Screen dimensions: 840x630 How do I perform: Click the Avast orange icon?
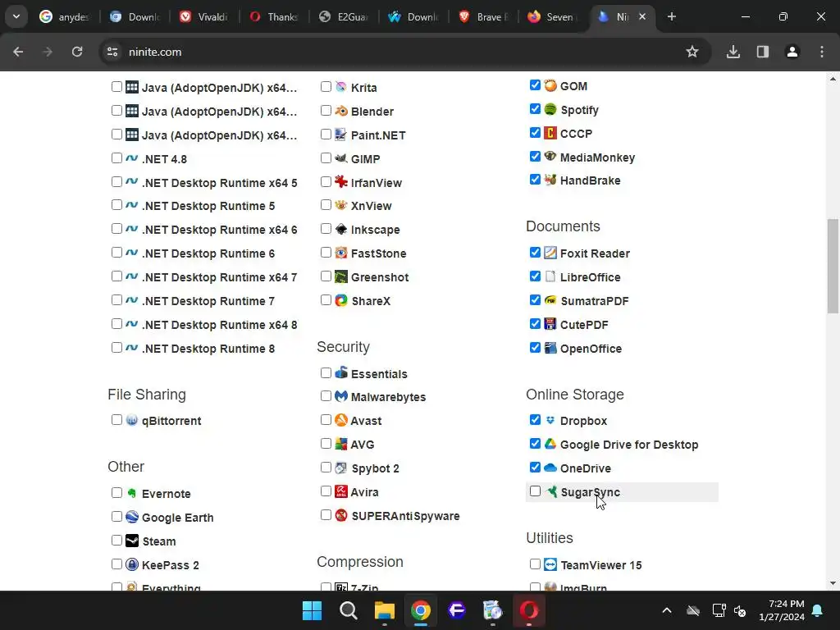coord(341,420)
